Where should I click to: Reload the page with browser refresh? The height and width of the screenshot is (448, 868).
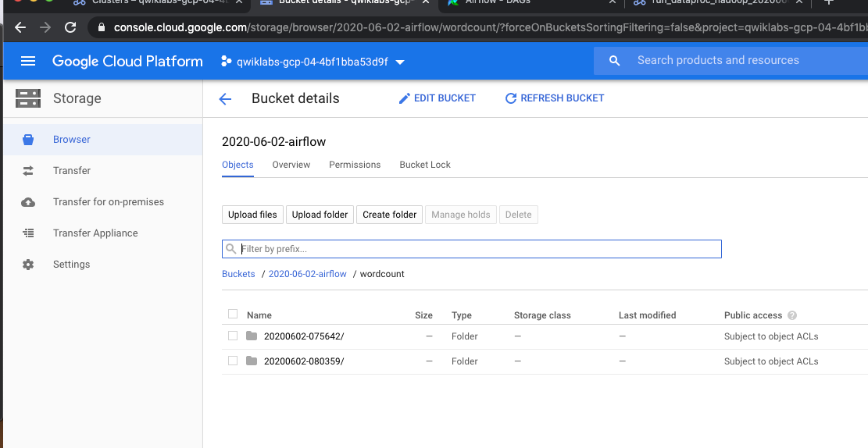tap(70, 27)
